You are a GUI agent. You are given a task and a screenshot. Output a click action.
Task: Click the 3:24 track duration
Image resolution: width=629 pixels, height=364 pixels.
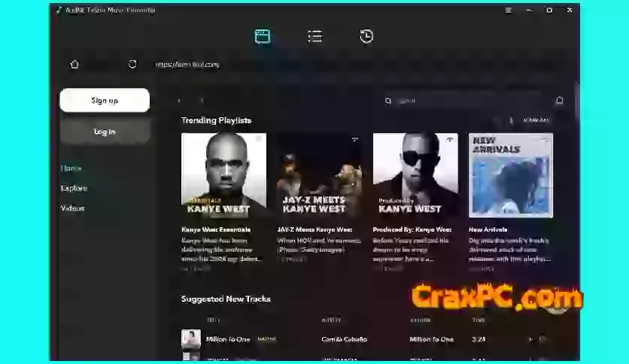479,339
